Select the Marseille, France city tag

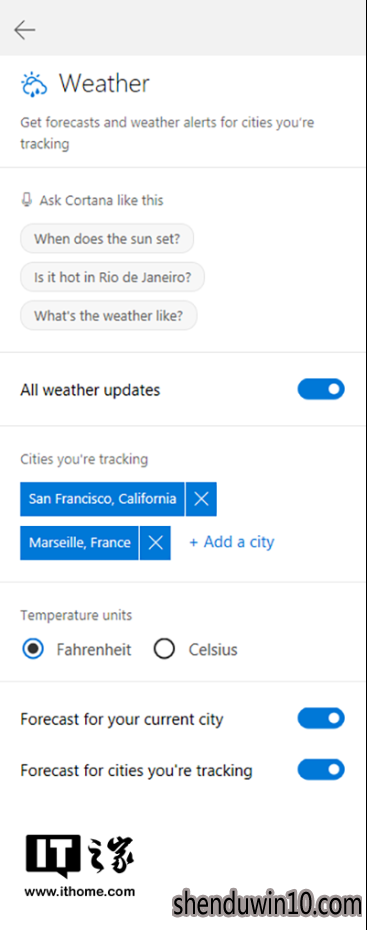click(79, 543)
